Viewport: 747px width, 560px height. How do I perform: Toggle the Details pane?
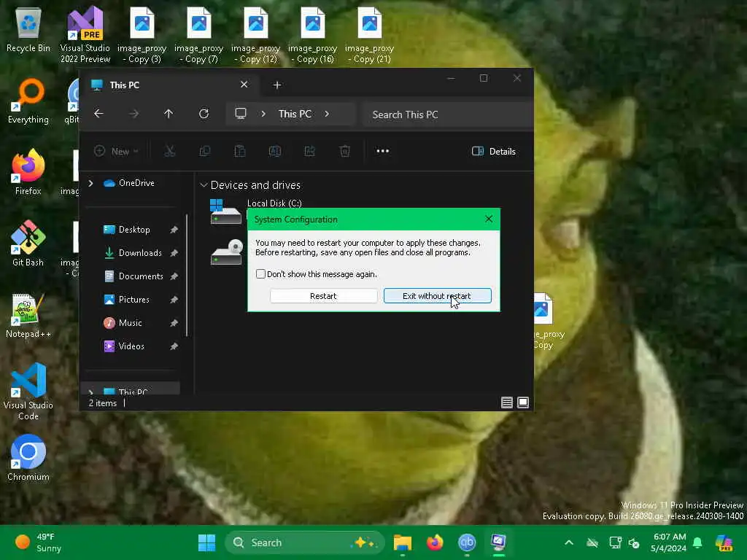pos(494,152)
